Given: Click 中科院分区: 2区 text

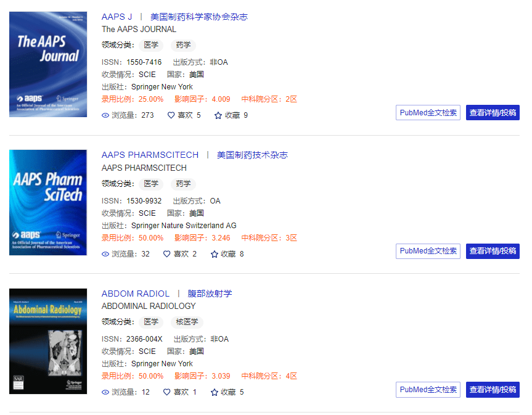Looking at the screenshot, I should [x=269, y=99].
